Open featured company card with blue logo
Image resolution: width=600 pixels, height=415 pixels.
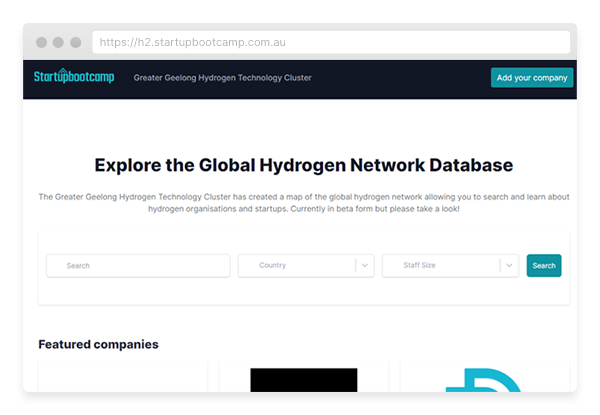click(x=485, y=376)
